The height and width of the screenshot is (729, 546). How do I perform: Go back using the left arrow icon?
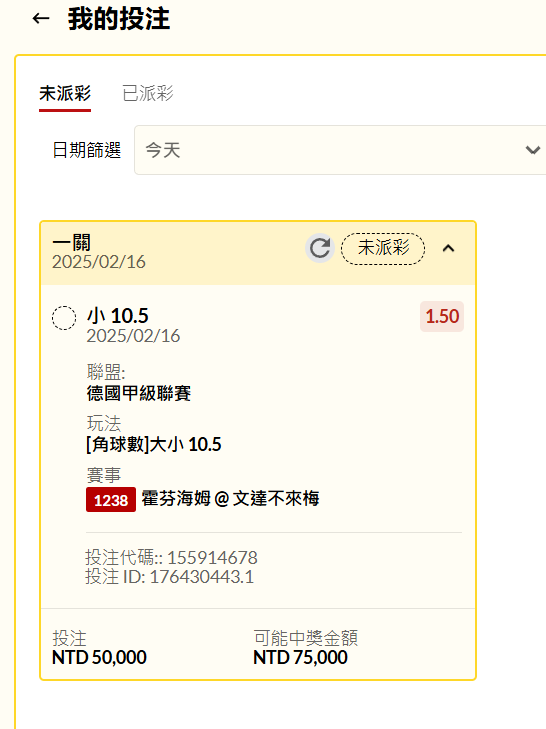click(41, 19)
